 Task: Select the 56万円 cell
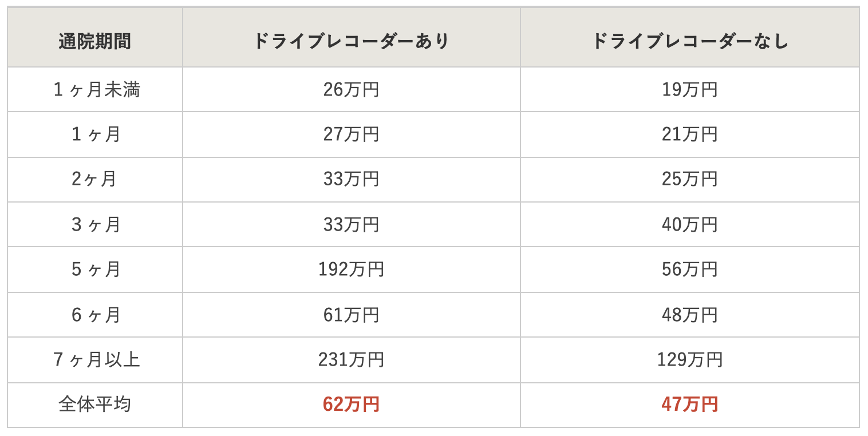(689, 269)
